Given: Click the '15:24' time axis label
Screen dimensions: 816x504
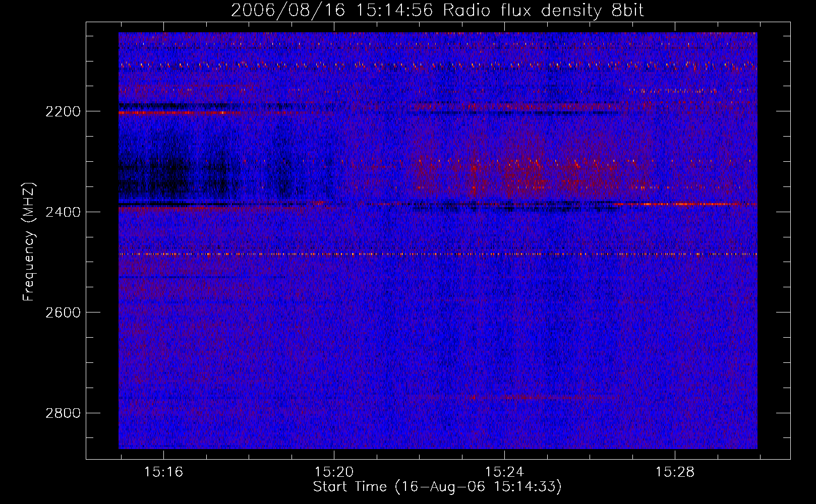Looking at the screenshot, I should (504, 472).
